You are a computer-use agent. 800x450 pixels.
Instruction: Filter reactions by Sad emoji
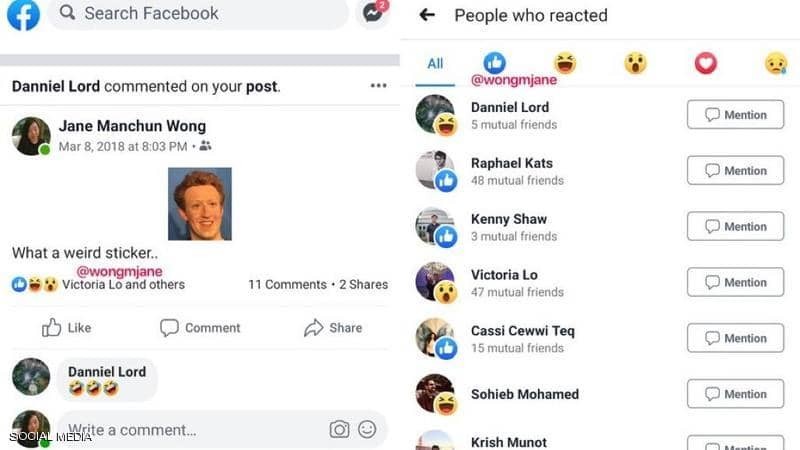pyautogui.click(x=776, y=63)
